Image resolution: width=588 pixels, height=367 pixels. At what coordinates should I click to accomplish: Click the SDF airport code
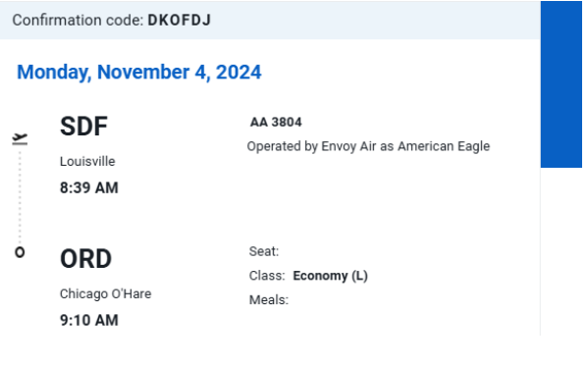[84, 127]
